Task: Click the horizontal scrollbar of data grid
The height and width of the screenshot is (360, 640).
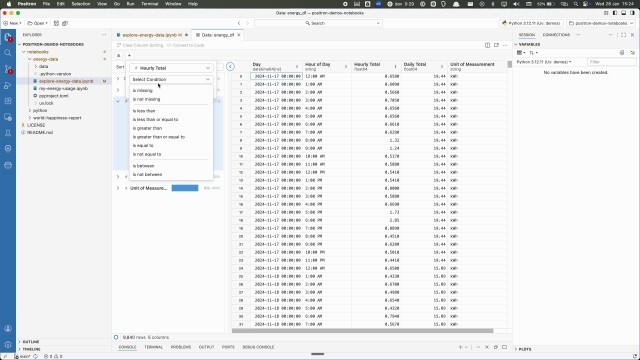Action: point(362,331)
